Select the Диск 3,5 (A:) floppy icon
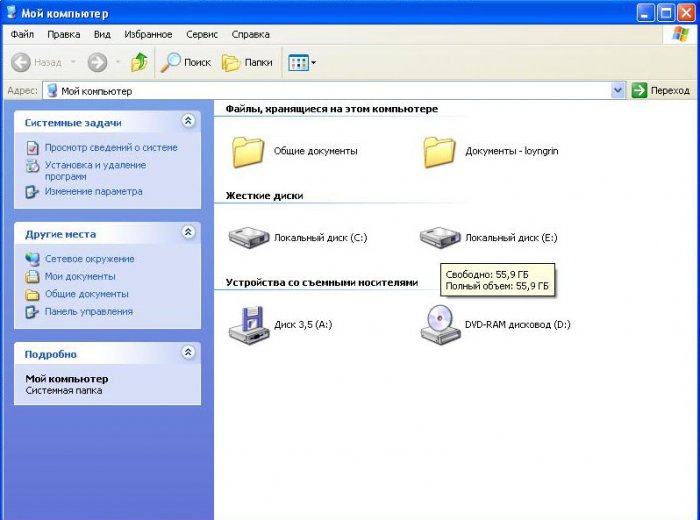Screen dimensions: 700x520 [x=249, y=325]
